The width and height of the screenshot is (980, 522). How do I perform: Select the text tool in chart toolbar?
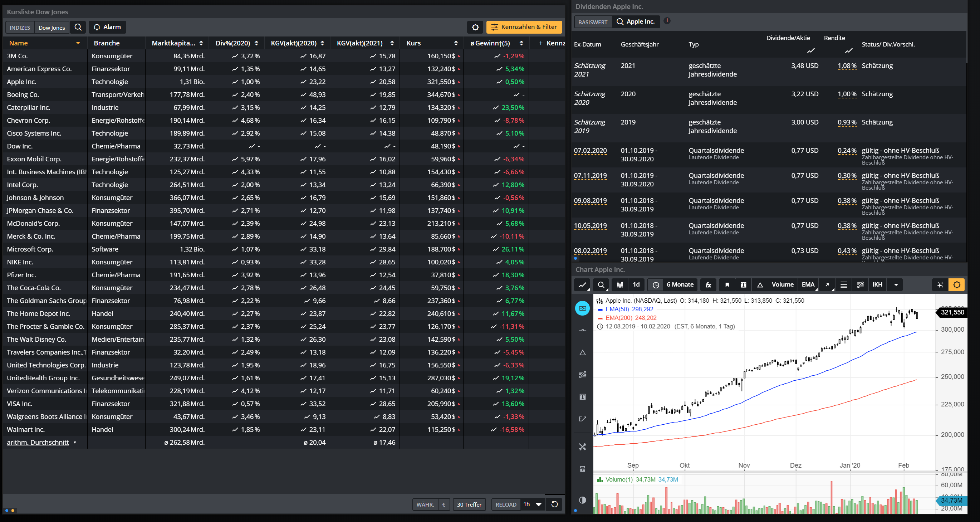pyautogui.click(x=743, y=284)
